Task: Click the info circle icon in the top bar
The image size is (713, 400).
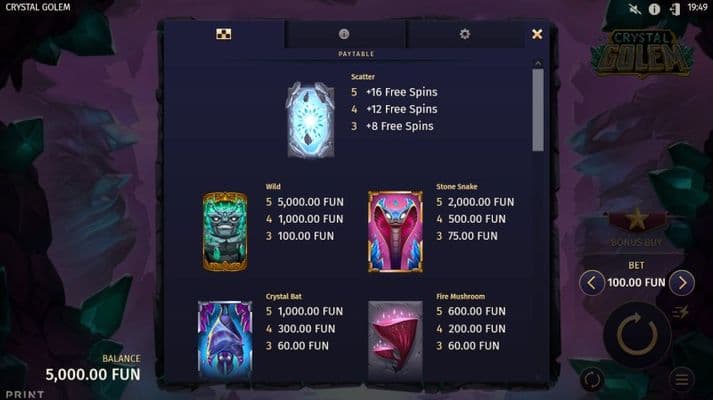Action: click(654, 9)
